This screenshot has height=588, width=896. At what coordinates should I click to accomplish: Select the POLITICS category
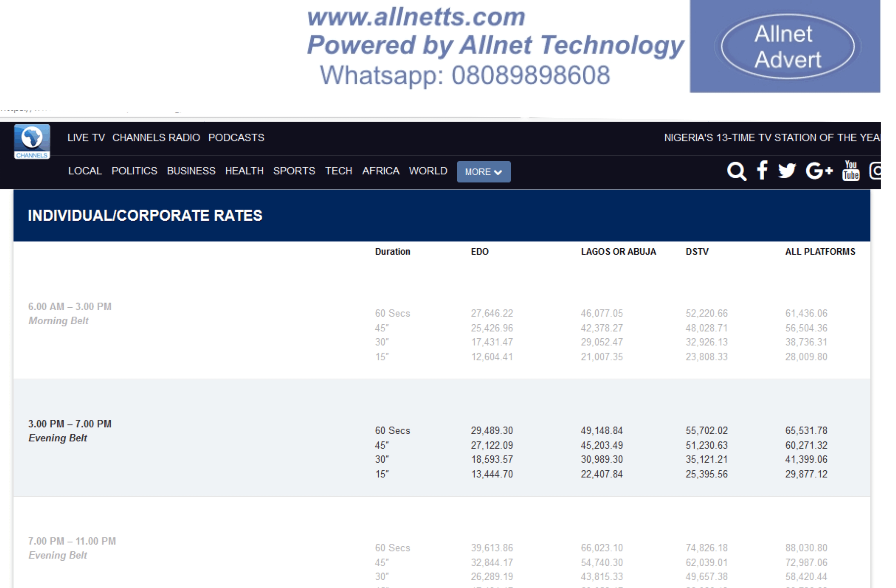tap(134, 171)
